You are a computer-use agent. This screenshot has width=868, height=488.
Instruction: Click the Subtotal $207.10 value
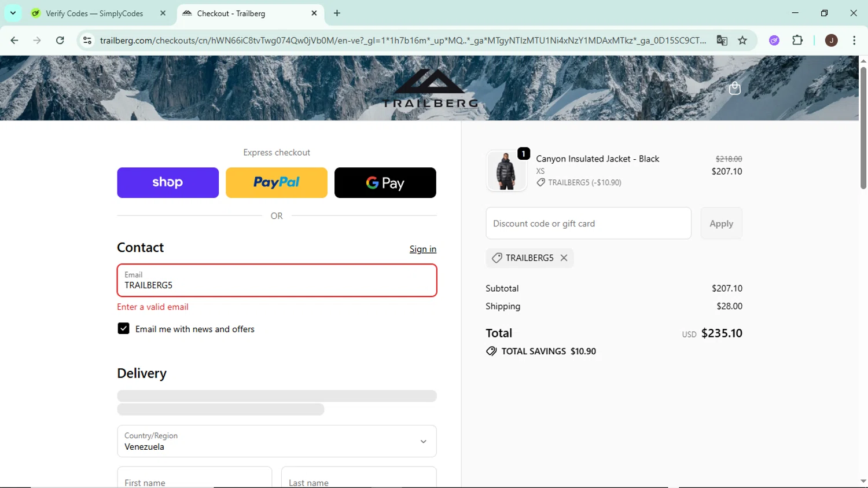(x=727, y=288)
